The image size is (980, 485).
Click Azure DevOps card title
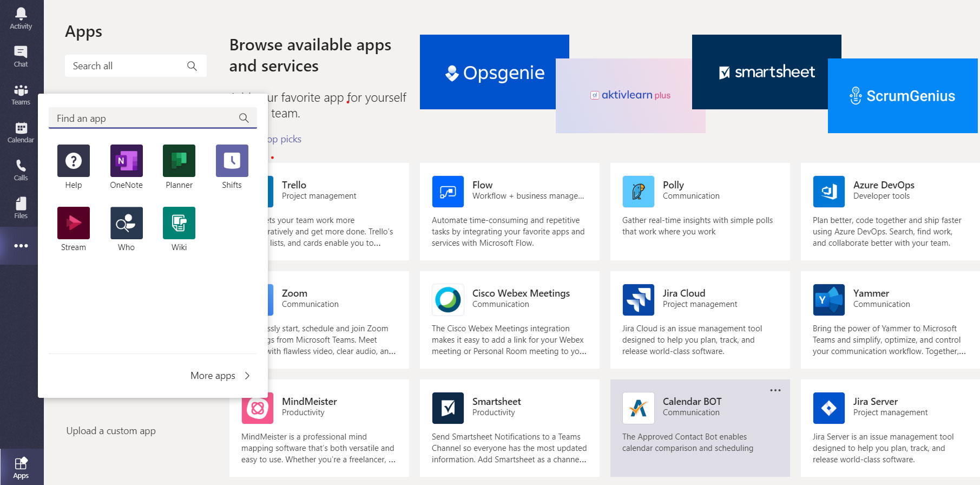884,185
